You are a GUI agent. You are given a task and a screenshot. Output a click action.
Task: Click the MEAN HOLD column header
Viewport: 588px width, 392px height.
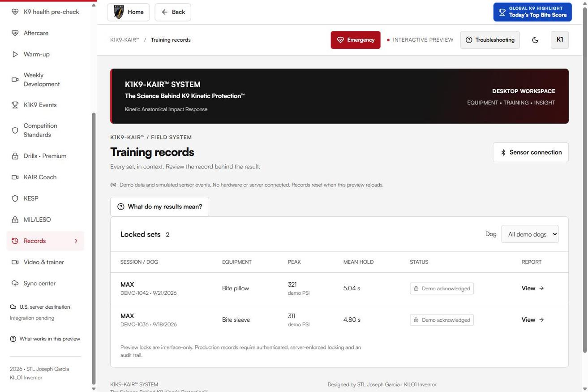tap(358, 262)
